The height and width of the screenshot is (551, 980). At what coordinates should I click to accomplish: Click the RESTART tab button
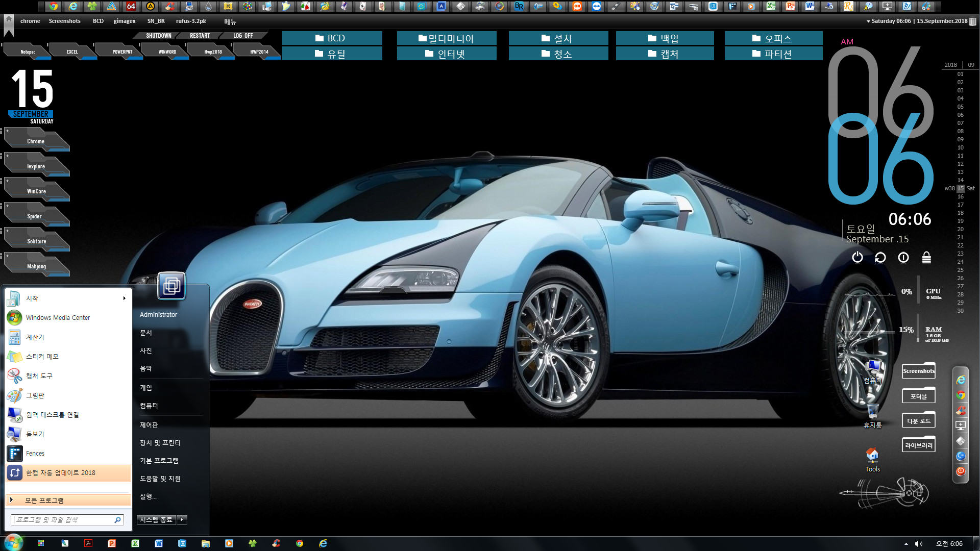pyautogui.click(x=200, y=36)
